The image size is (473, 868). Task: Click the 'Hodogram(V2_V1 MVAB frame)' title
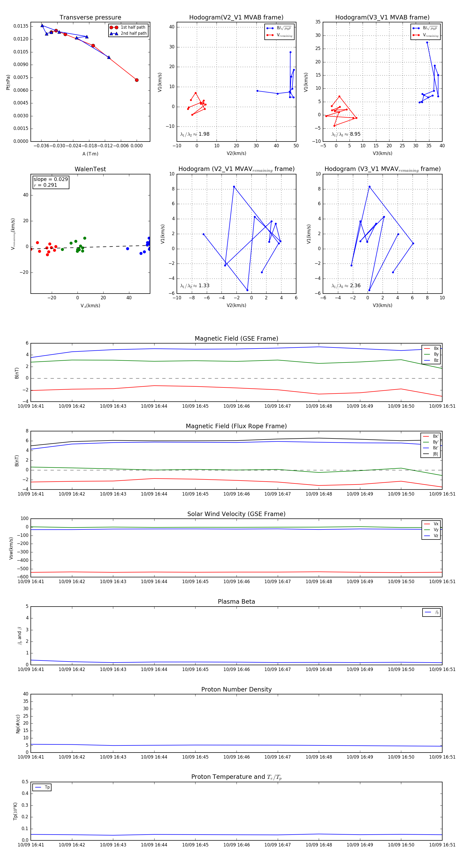tap(236, 18)
